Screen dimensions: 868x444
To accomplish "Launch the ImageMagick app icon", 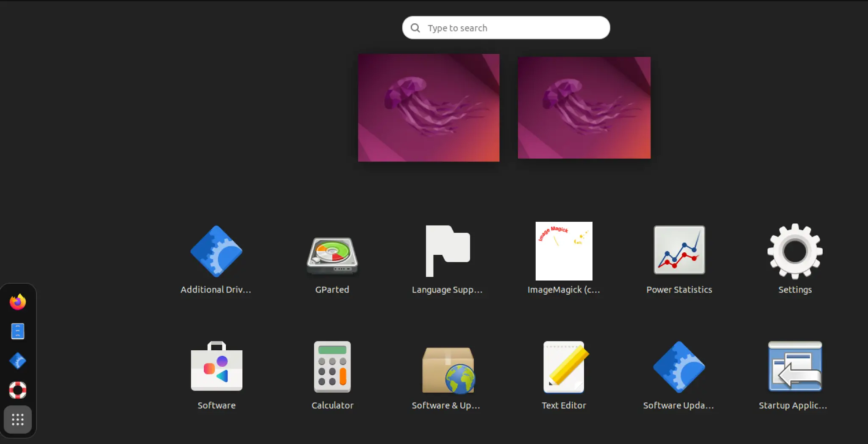I will click(564, 251).
